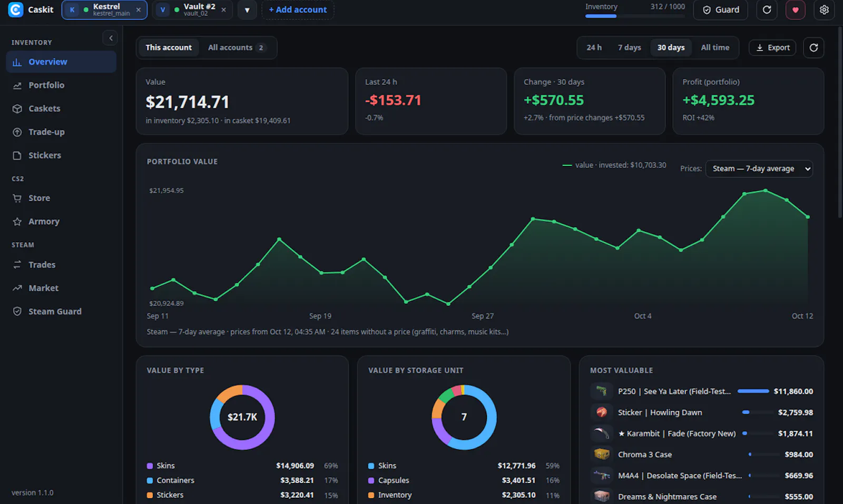Click the Value by Type donut chart
This screenshot has width=843, height=504.
point(242,417)
